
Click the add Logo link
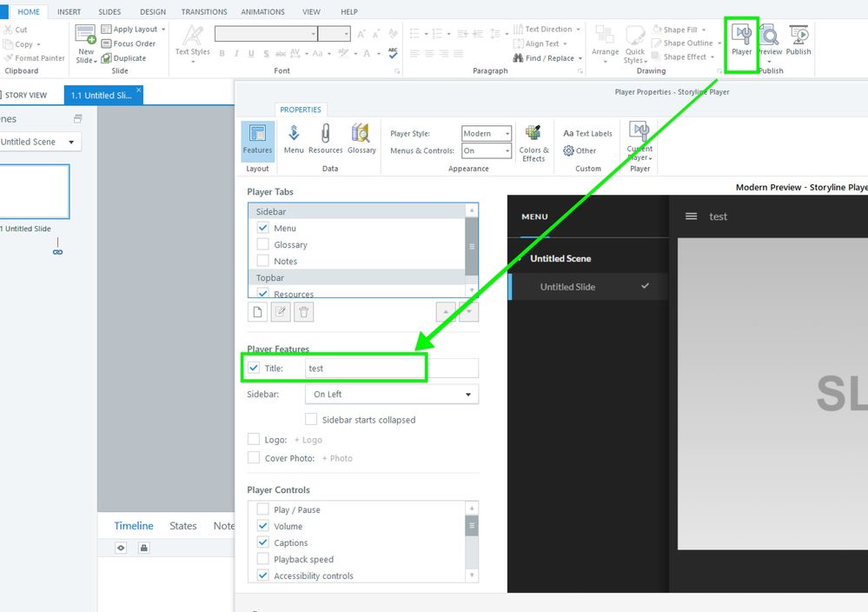(308, 440)
